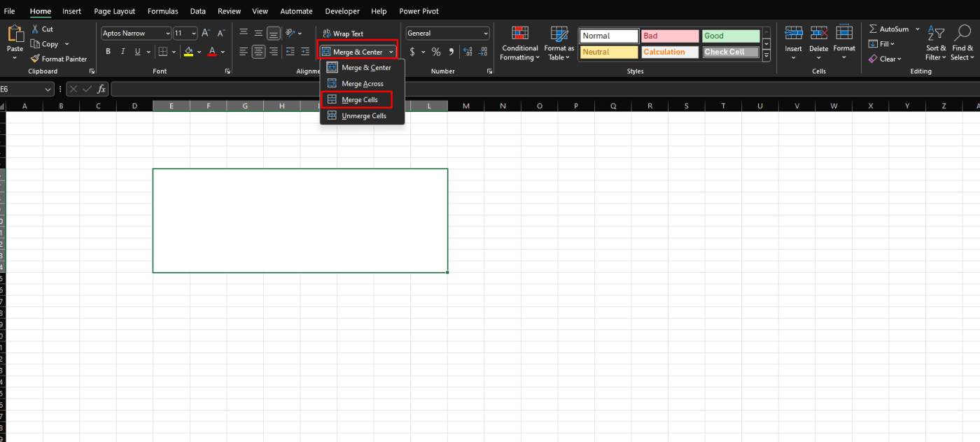Expand the cell styles gallery
Viewport: 980px width, 442px height.
click(766, 55)
